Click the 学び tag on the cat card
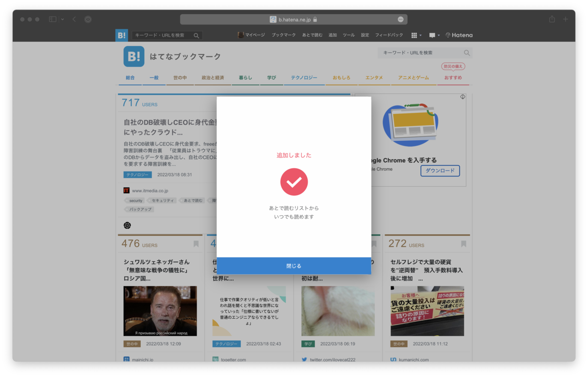This screenshot has height=377, width=588. point(308,344)
